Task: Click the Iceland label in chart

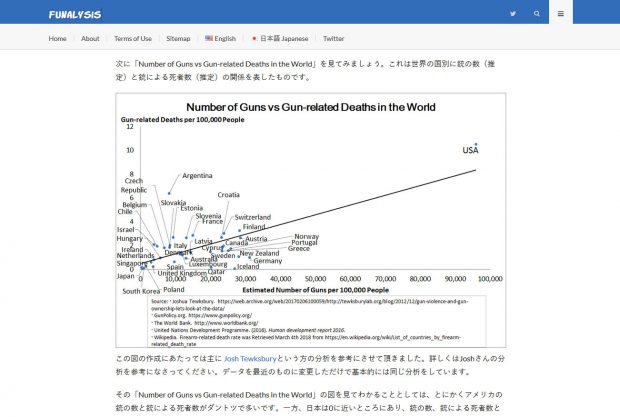Action: (248, 267)
